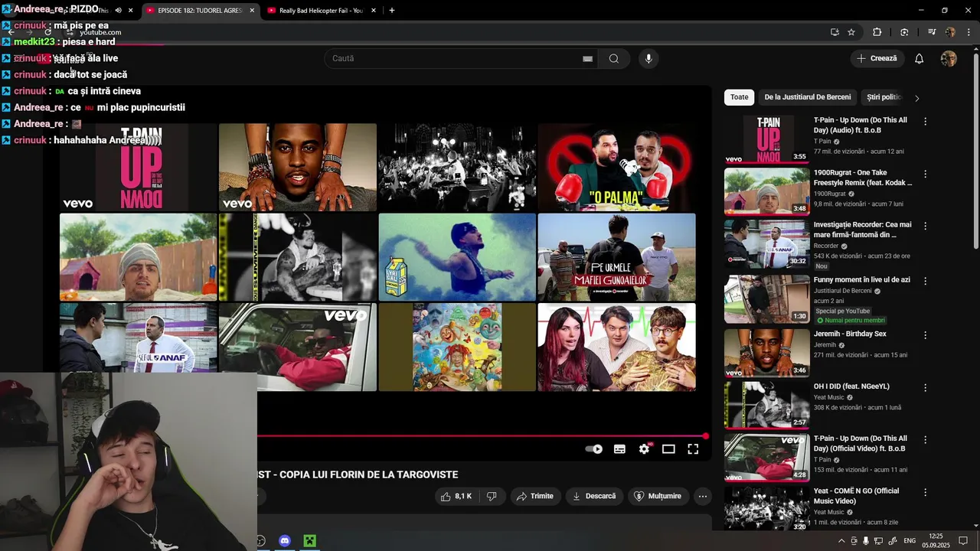The image size is (980, 551).
Task: Click the Mulțumire button
Action: click(x=658, y=496)
